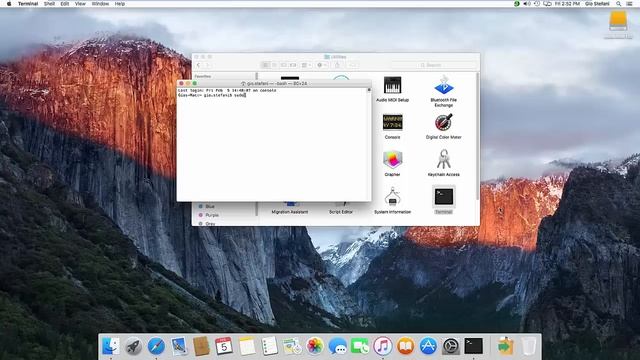This screenshot has width=640, height=360.
Task: Open the display mirroring menu bar icon
Action: [547, 4]
